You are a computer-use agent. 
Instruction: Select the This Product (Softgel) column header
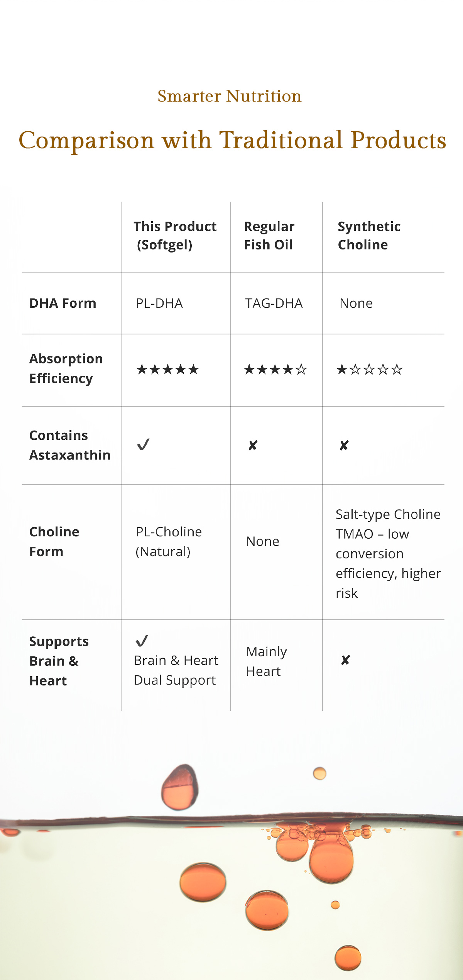pyautogui.click(x=175, y=236)
